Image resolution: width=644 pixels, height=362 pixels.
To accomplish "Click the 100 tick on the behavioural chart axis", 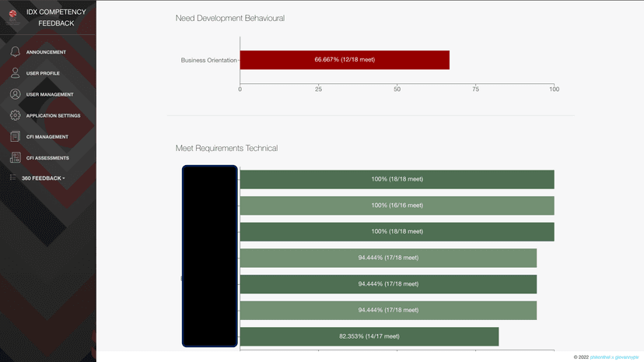I will point(554,90).
